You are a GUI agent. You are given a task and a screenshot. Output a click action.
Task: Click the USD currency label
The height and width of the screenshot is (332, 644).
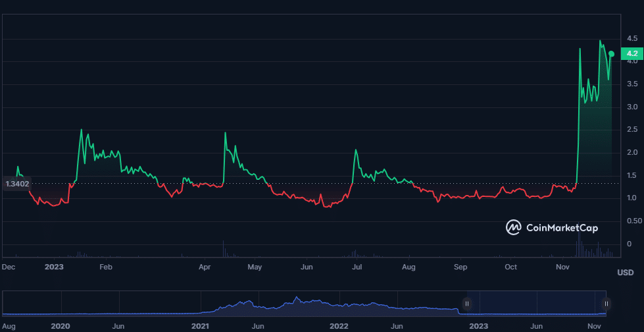(625, 272)
